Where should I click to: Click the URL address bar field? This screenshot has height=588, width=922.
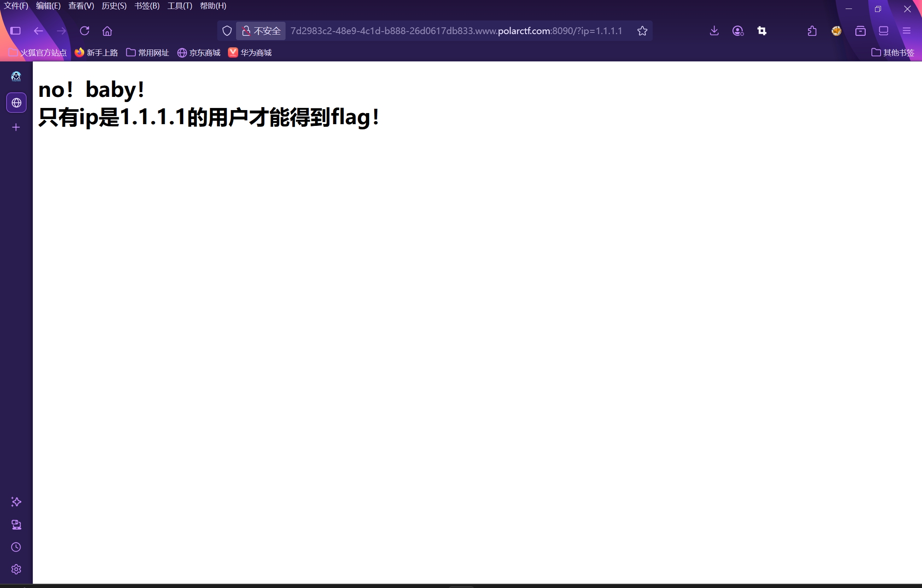pos(456,31)
